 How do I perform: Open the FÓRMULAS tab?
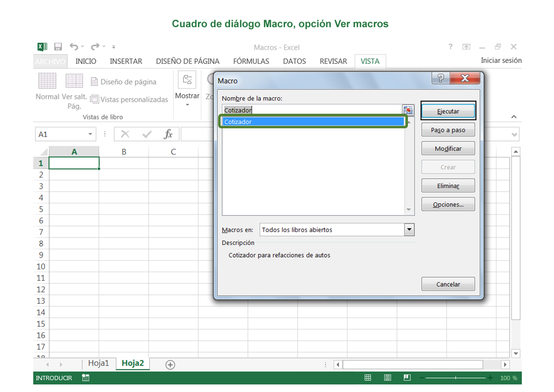click(251, 61)
